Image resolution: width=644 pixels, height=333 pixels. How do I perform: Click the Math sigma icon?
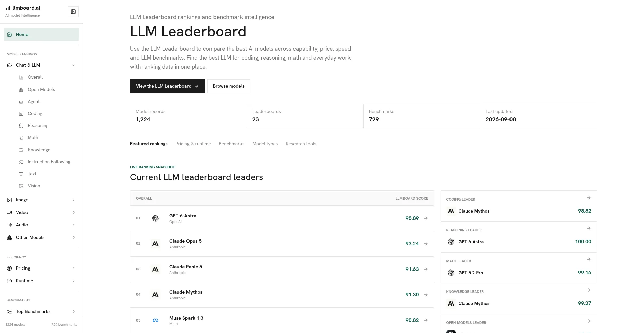pyautogui.click(x=21, y=138)
